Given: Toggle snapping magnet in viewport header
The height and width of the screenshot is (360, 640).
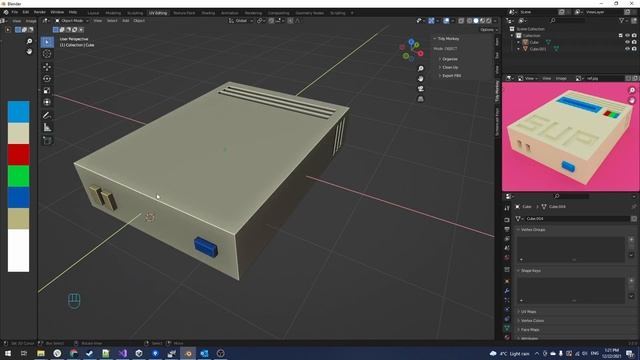Looking at the screenshot, I should click(x=271, y=20).
